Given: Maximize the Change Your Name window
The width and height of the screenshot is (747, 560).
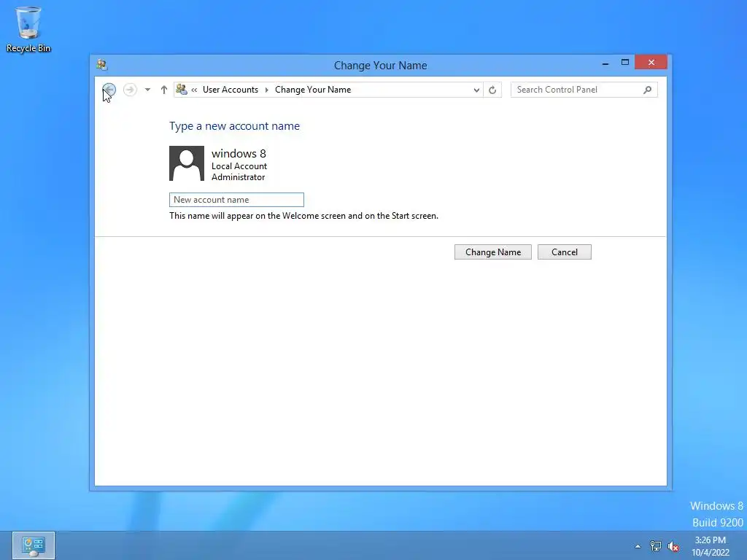Looking at the screenshot, I should click(x=625, y=63).
